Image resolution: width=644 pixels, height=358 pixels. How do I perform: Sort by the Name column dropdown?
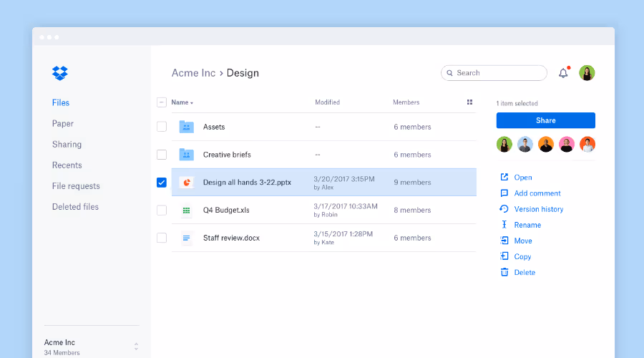click(182, 102)
